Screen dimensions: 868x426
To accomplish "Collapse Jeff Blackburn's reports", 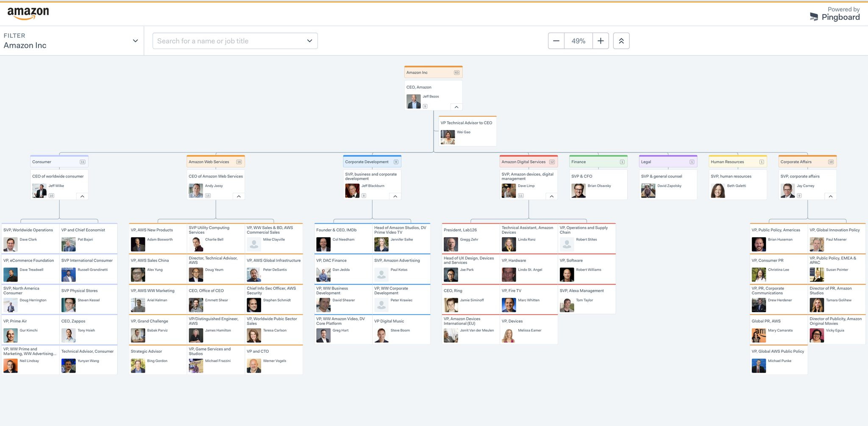I will pyautogui.click(x=395, y=196).
